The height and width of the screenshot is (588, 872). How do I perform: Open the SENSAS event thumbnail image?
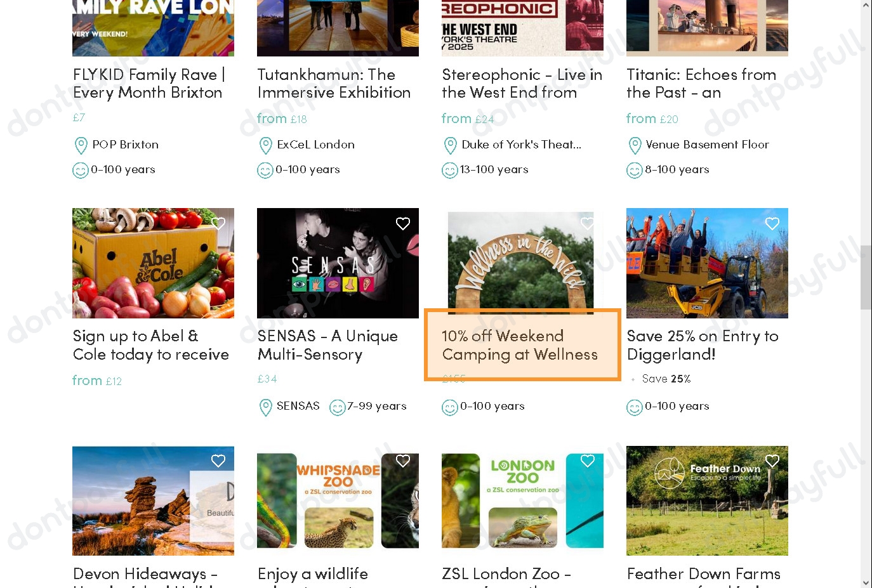pyautogui.click(x=338, y=263)
